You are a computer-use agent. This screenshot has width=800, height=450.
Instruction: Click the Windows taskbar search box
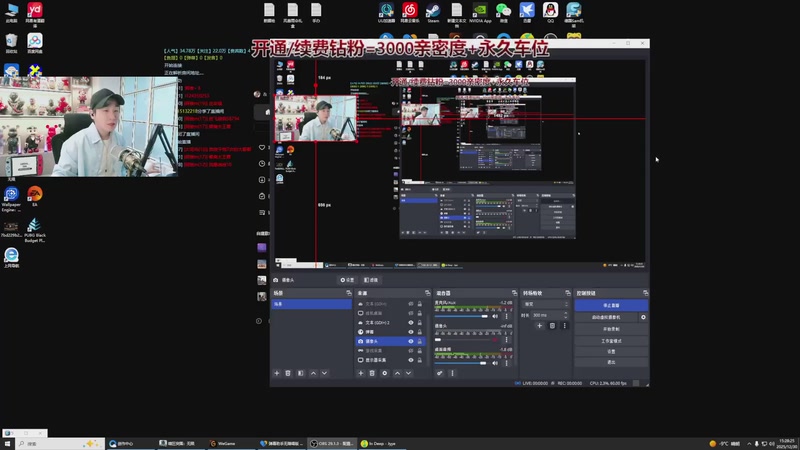point(60,443)
